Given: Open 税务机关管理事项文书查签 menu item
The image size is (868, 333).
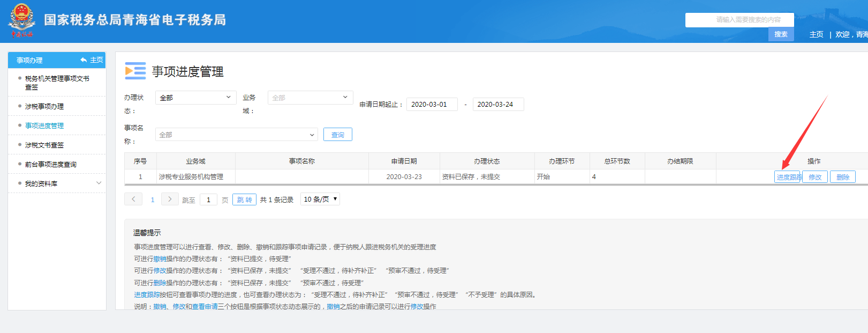Looking at the screenshot, I should tap(57, 83).
